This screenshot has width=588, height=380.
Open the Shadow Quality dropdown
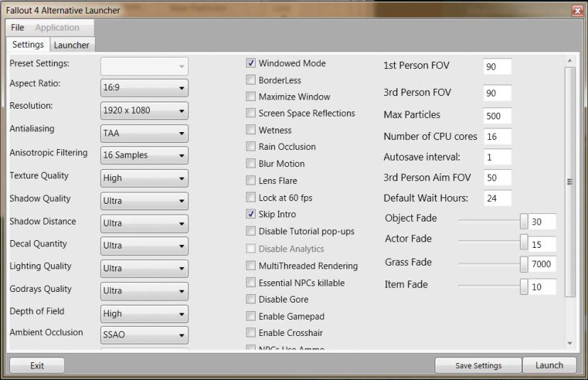(145, 201)
